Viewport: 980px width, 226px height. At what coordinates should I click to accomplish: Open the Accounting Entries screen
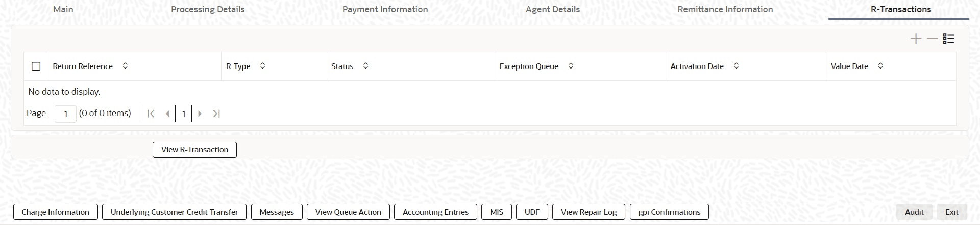tap(435, 212)
